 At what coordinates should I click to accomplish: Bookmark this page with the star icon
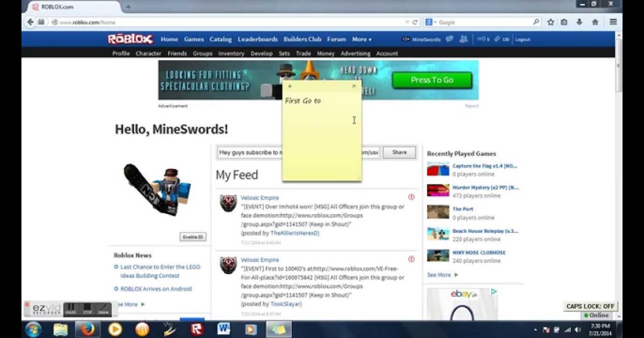(x=551, y=23)
